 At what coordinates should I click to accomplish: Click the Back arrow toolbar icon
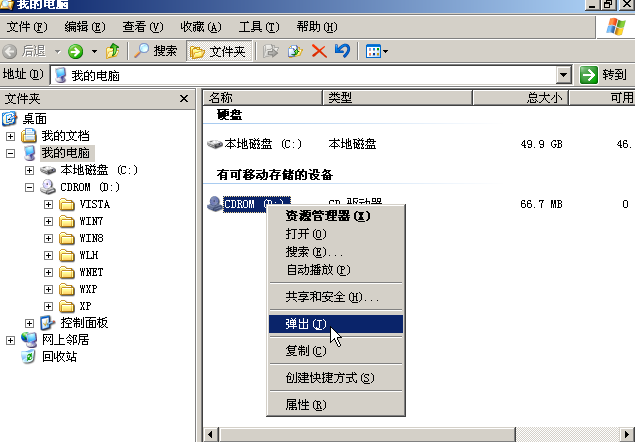[11, 51]
